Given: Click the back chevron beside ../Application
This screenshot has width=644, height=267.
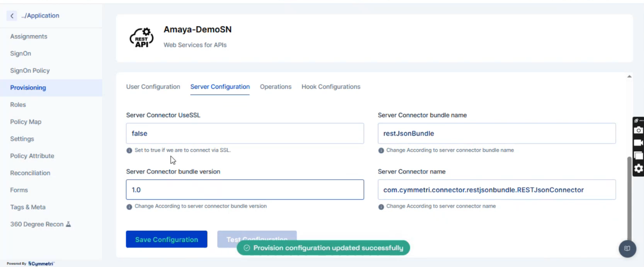Looking at the screenshot, I should (12, 16).
